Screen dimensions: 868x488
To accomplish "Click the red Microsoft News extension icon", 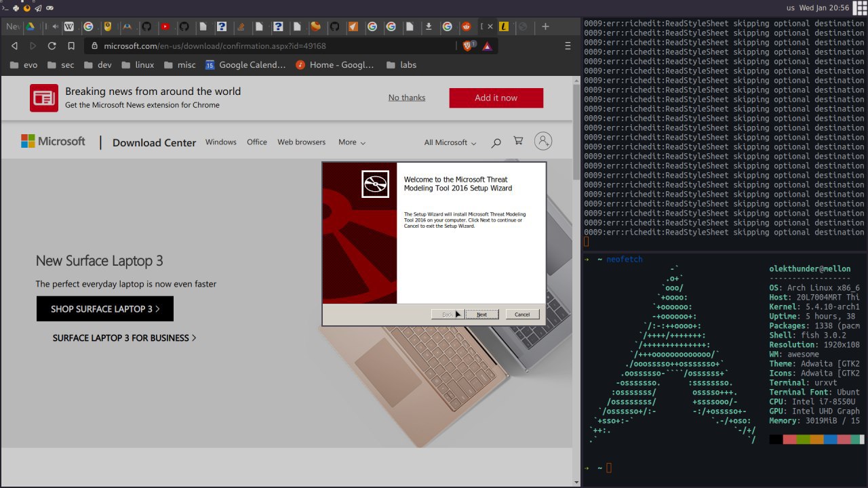I will click(x=44, y=98).
